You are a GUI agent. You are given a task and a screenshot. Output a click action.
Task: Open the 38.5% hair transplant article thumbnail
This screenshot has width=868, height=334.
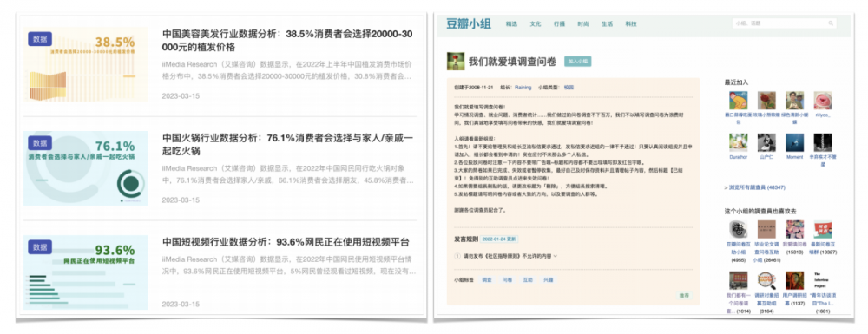point(86,64)
